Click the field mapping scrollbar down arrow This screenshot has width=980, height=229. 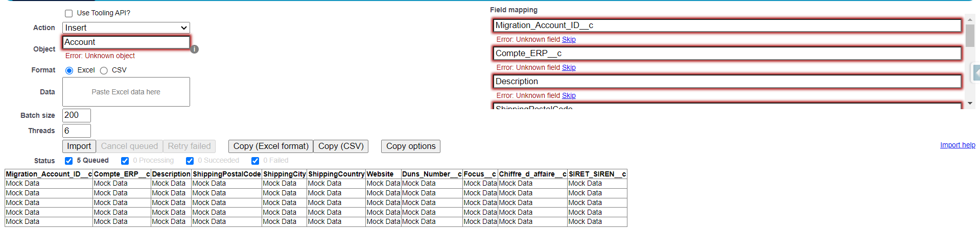click(970, 104)
